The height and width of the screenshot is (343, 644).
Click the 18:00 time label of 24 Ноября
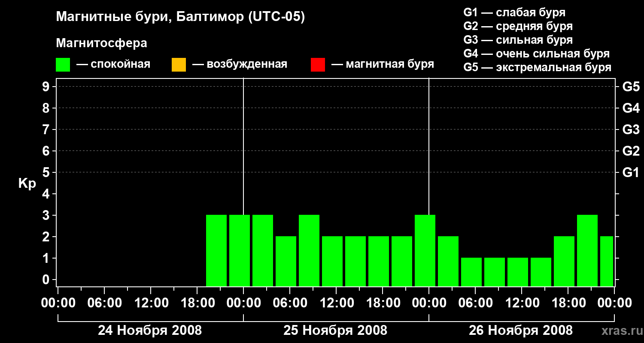[x=197, y=303]
